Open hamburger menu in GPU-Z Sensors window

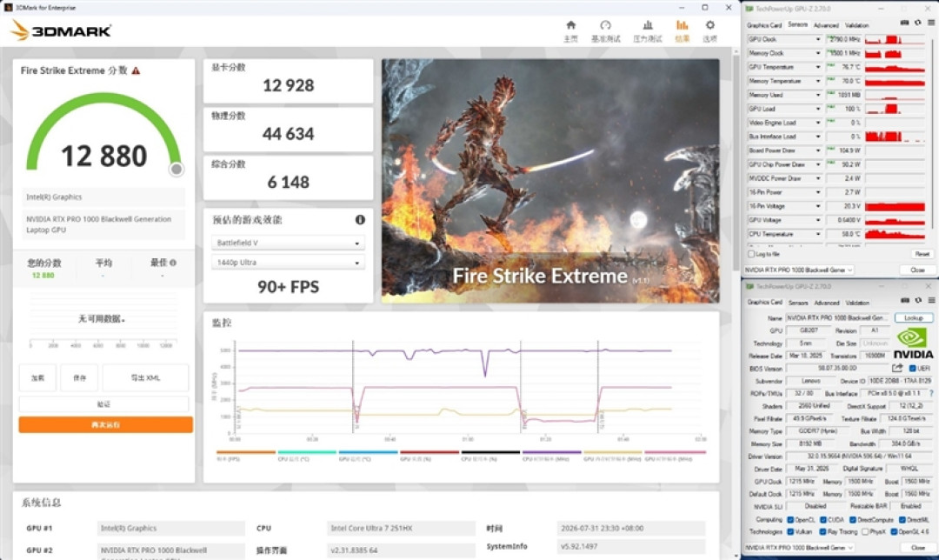(931, 23)
